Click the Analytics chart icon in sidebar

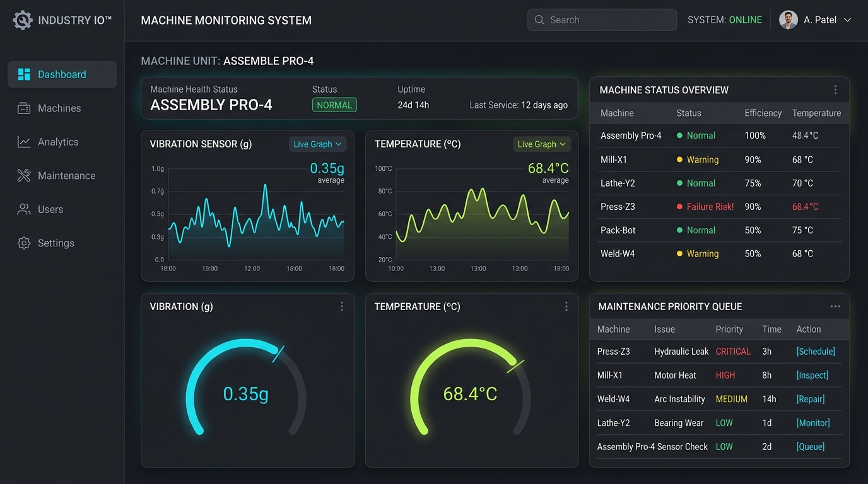(x=24, y=142)
